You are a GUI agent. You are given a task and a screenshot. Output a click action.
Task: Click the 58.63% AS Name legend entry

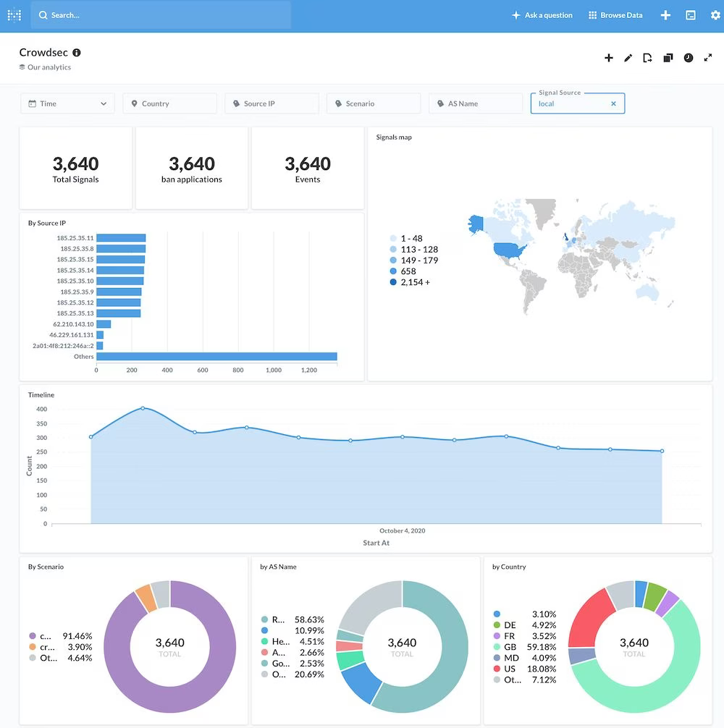point(292,619)
